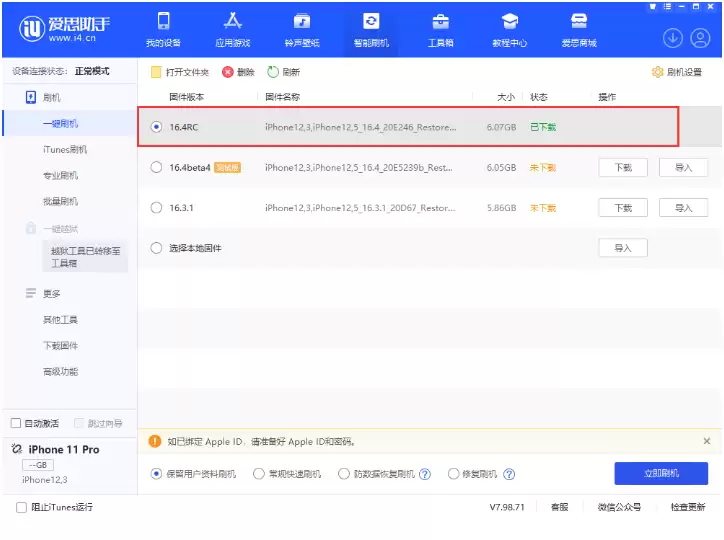Click version text V7.98.71

pos(507,507)
